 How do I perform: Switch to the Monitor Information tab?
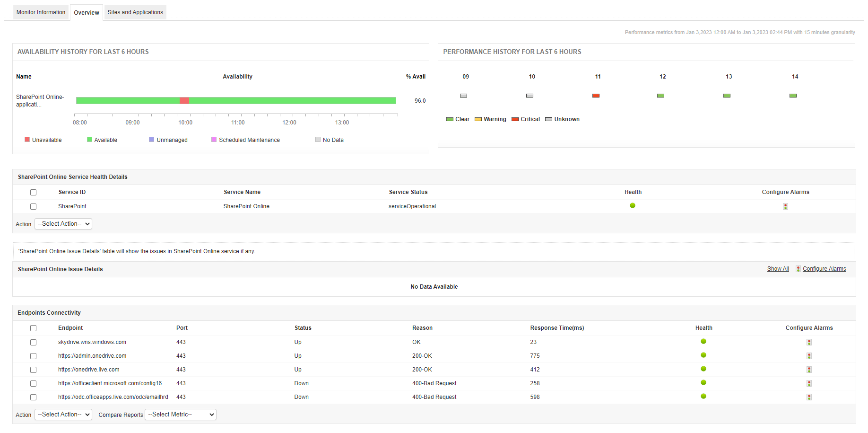click(x=41, y=12)
